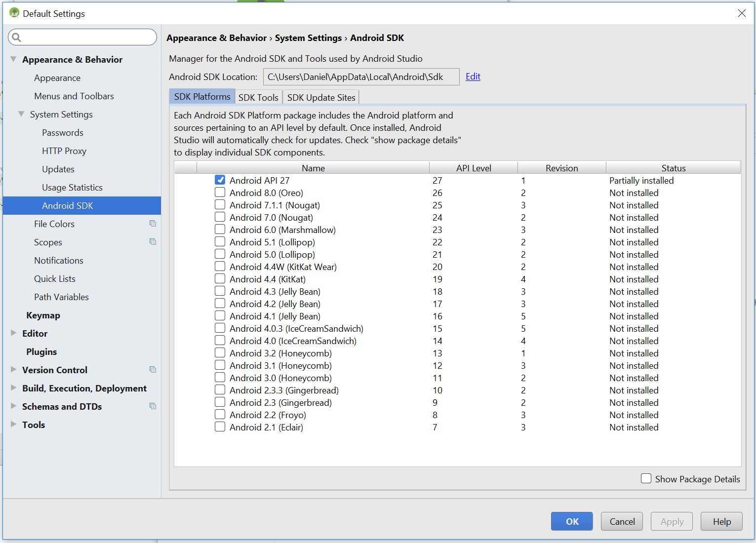Click project-level icon beside File Colors
756x543 pixels.
(x=153, y=224)
